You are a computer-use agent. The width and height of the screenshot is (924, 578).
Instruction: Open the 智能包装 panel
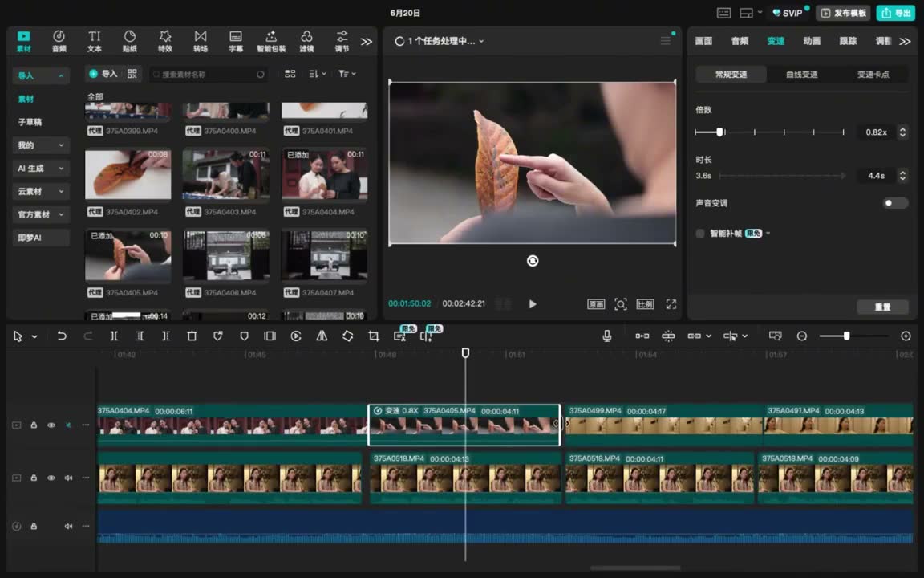tap(271, 41)
